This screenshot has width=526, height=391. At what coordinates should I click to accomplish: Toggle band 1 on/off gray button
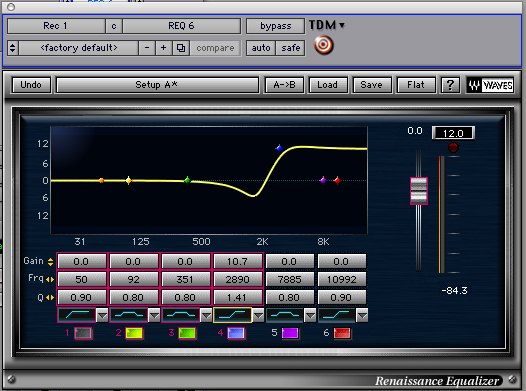pyautogui.click(x=83, y=333)
